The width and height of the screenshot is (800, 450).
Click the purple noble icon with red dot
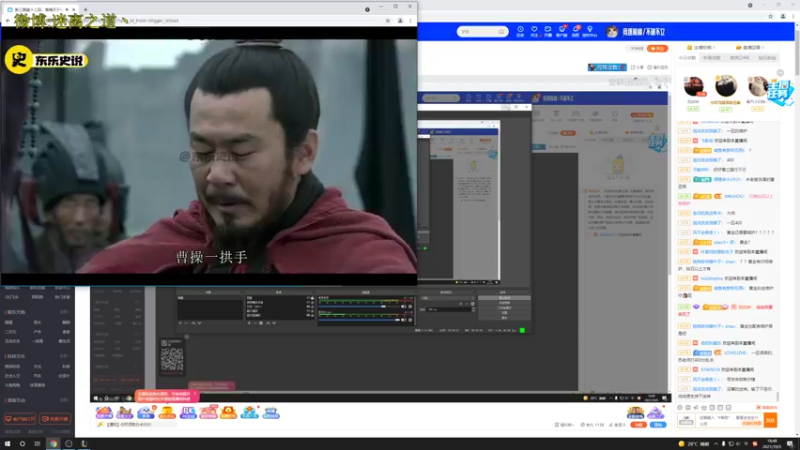(x=656, y=412)
